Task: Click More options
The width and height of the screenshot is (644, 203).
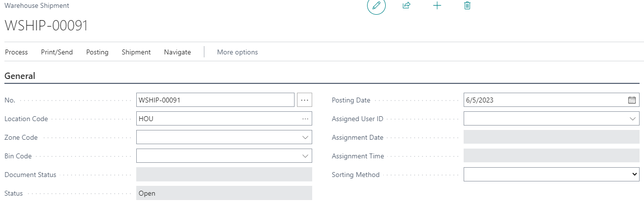Action: coord(237,52)
